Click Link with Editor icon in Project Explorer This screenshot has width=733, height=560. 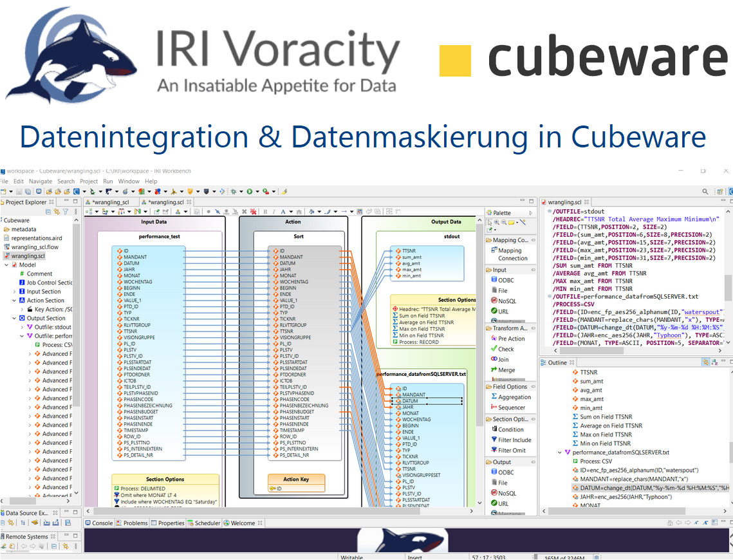(x=57, y=212)
